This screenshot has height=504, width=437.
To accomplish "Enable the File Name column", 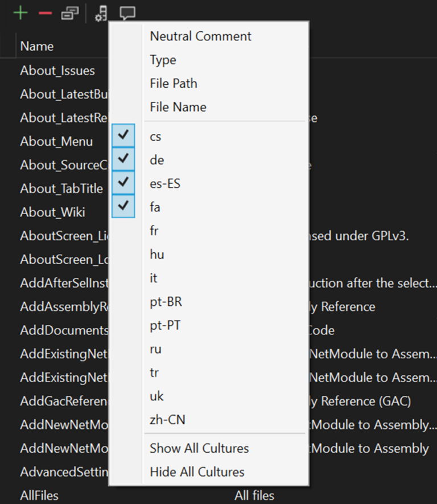I will (x=176, y=106).
